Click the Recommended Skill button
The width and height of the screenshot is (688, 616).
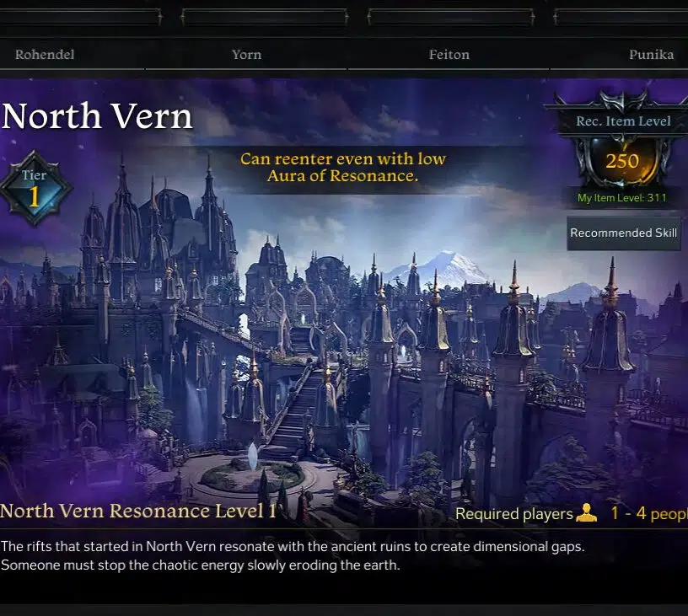(624, 233)
